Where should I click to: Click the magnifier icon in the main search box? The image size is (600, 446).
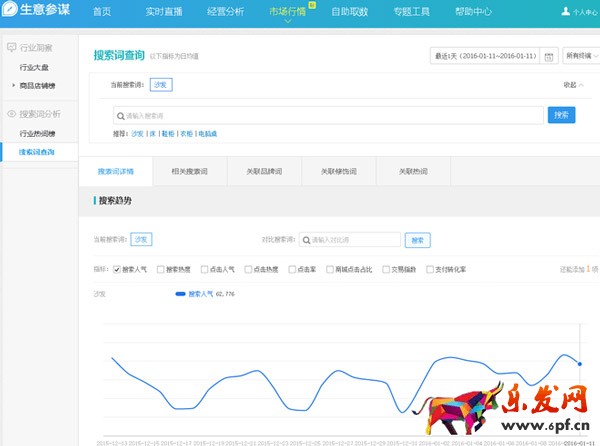(120, 116)
